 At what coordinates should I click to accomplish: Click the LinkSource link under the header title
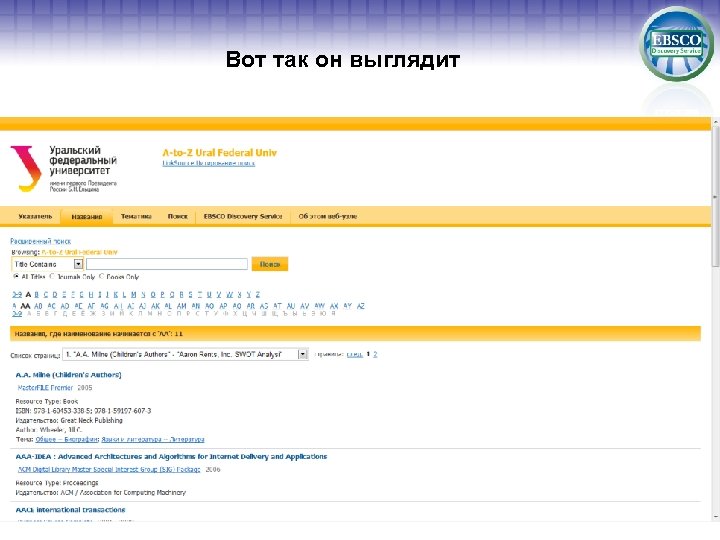tap(208, 163)
